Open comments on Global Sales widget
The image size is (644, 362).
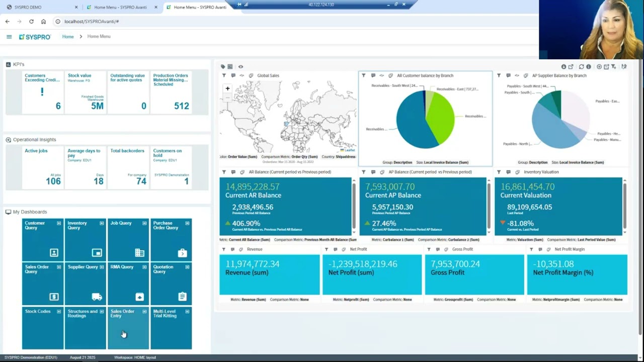click(233, 75)
